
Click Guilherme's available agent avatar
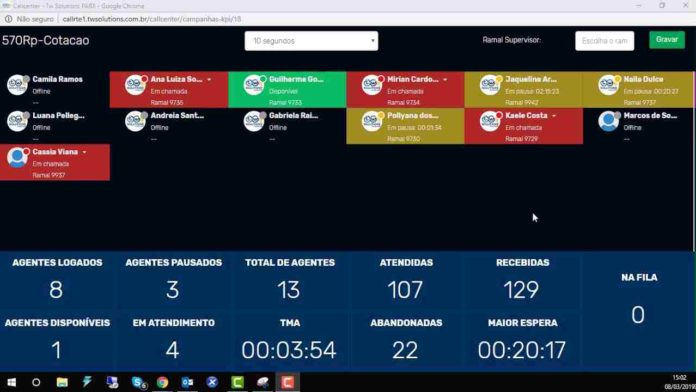(x=254, y=84)
